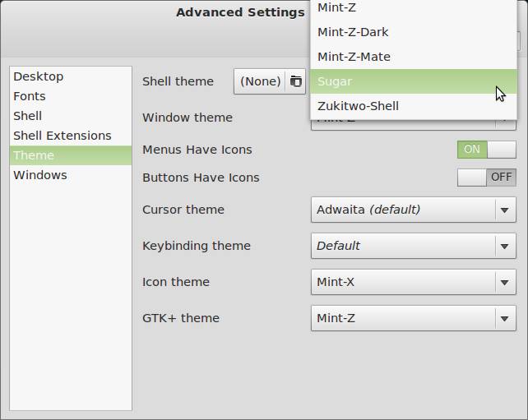Open the Fonts settings section

tap(71, 96)
